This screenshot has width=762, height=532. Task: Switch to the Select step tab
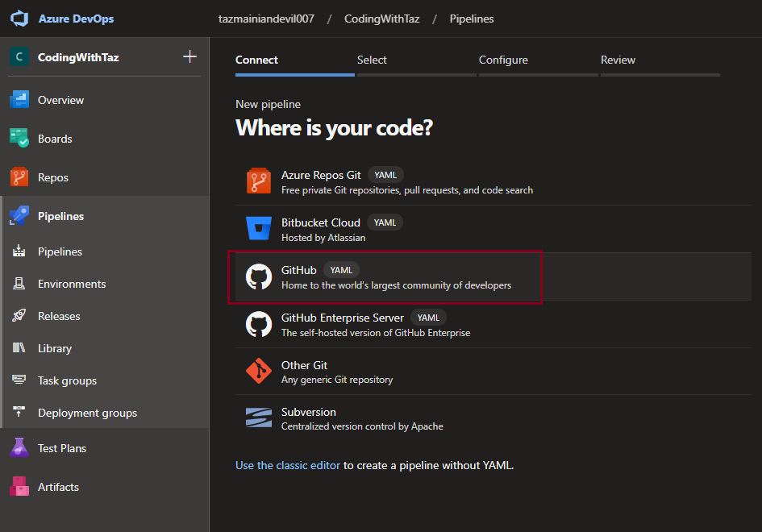[372, 60]
